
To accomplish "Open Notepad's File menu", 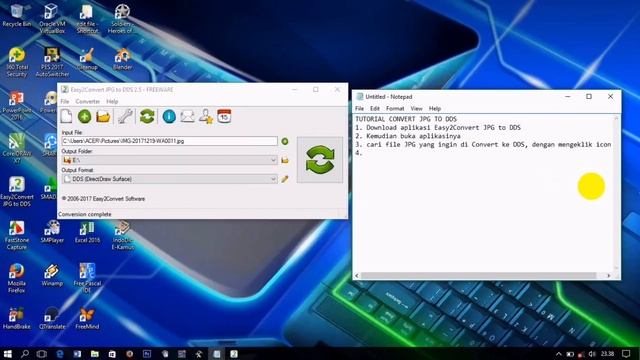I will click(x=359, y=109).
